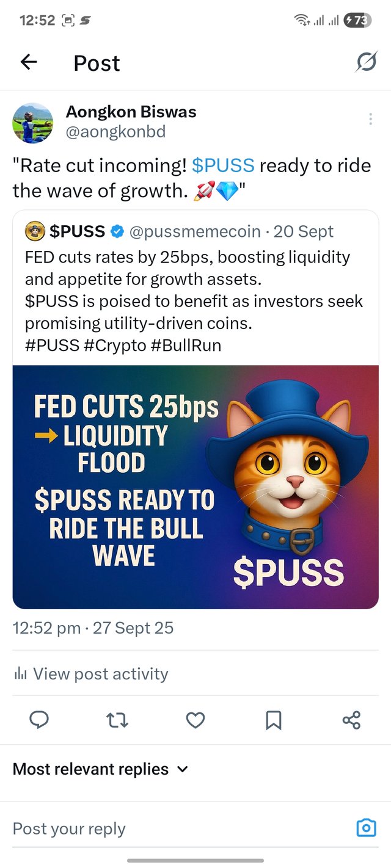This screenshot has width=391, height=868.
Task: Tap the camera icon in reply bar
Action: (x=366, y=828)
